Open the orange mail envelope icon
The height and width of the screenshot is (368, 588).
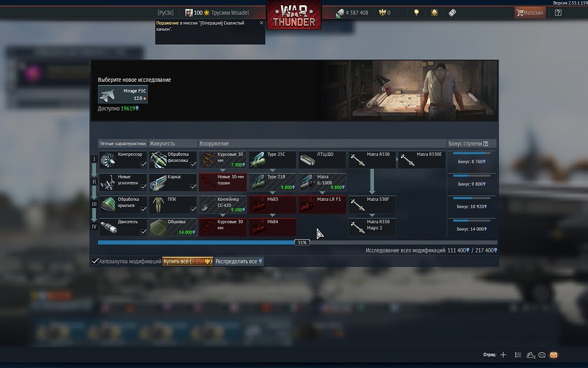pos(553,354)
